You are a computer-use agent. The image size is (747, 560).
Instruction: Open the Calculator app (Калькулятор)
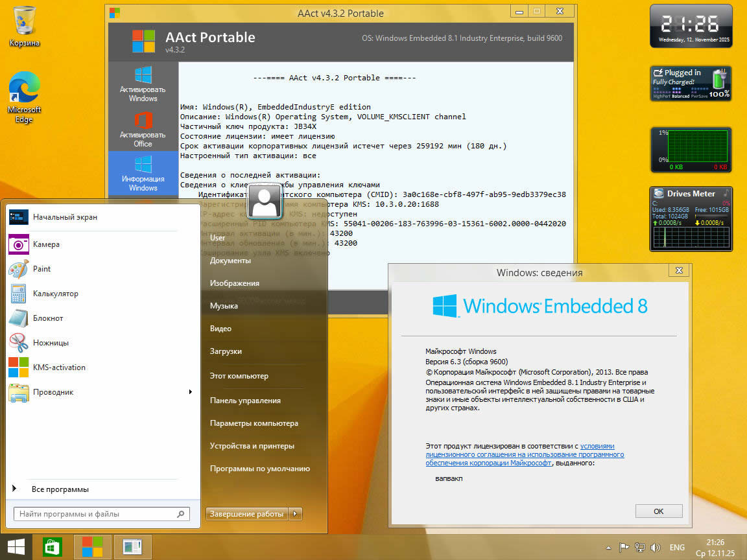click(x=55, y=294)
